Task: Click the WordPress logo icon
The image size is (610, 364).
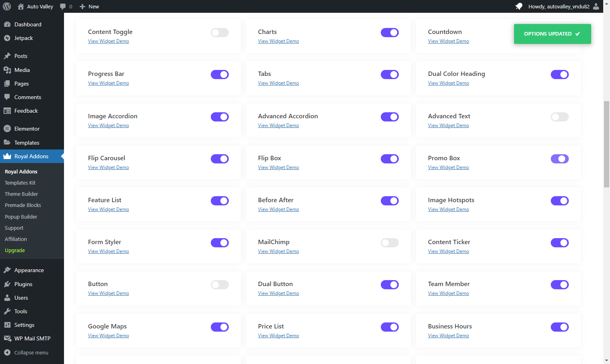Action: (x=7, y=6)
